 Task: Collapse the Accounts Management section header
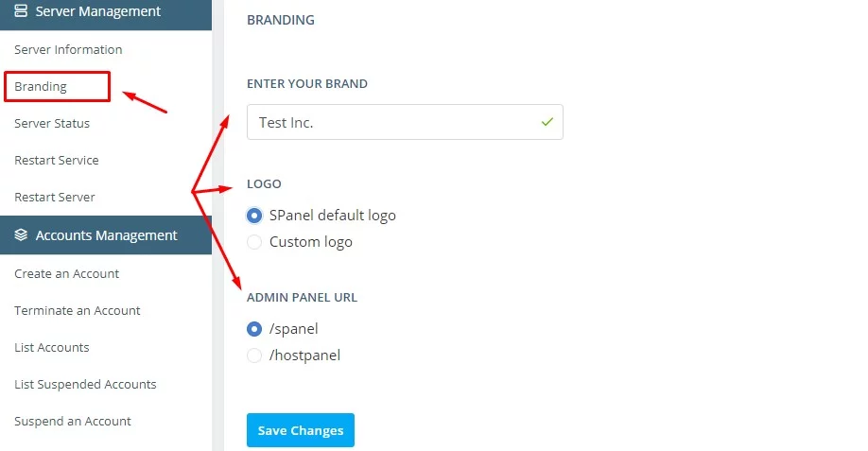click(106, 235)
